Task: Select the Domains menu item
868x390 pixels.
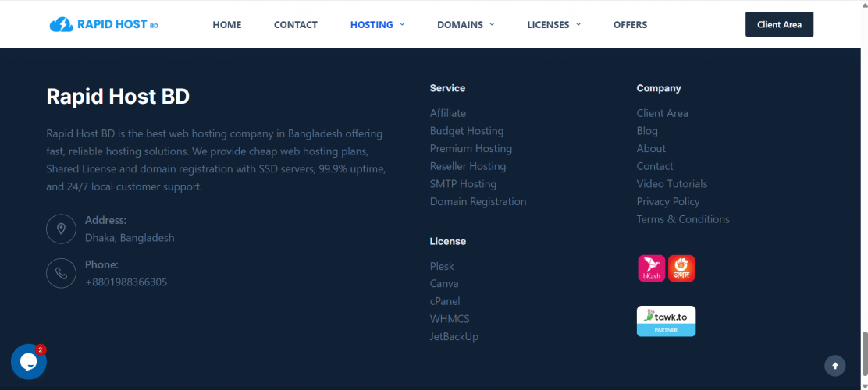Action: click(x=460, y=25)
